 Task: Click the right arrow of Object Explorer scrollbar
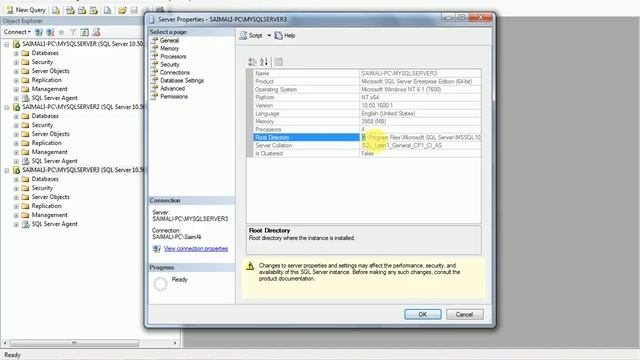coord(175,343)
